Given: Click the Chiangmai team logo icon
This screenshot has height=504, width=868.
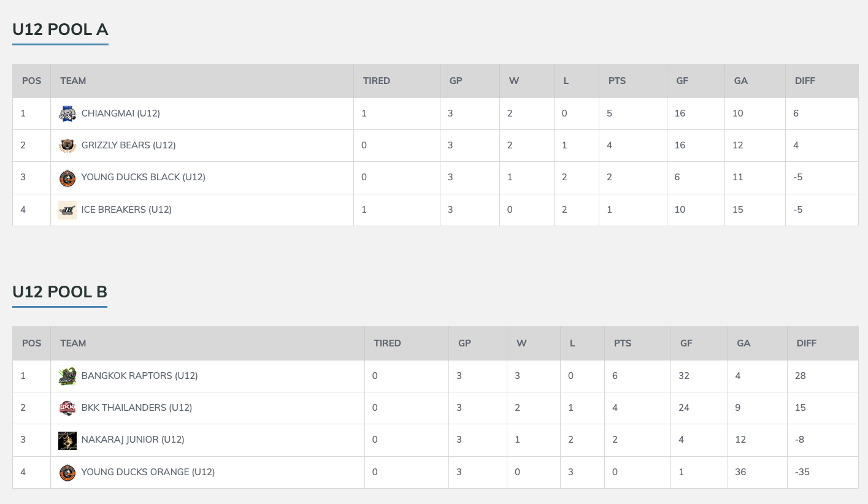Looking at the screenshot, I should click(x=67, y=113).
